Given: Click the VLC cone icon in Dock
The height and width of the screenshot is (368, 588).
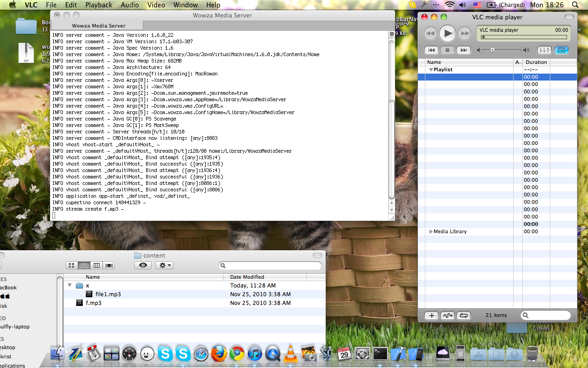Looking at the screenshot, I should (290, 353).
